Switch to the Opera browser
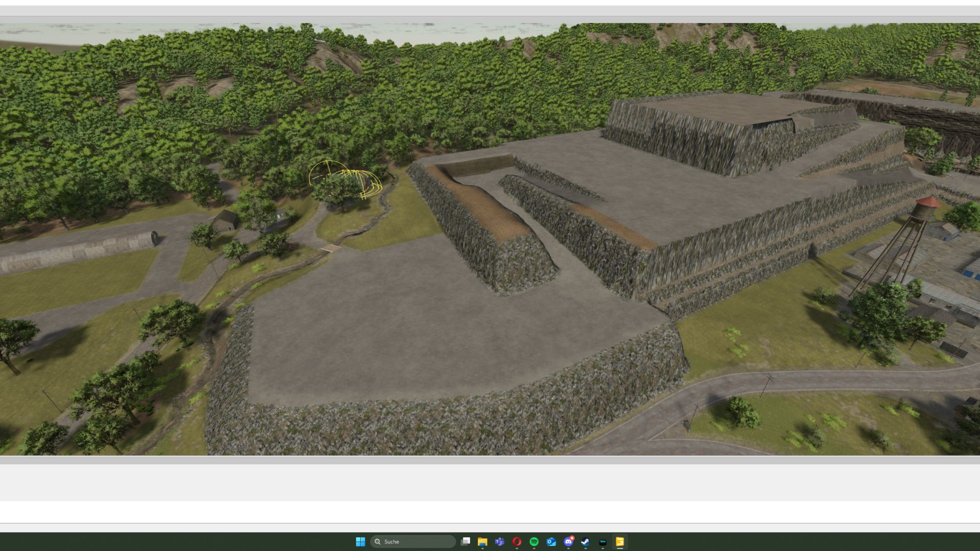The width and height of the screenshot is (980, 551). [517, 541]
